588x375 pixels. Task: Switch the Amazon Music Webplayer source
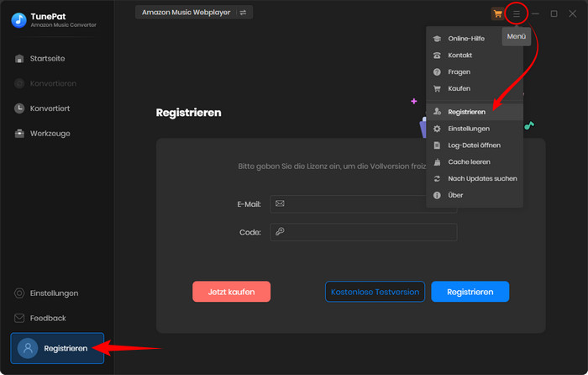click(x=194, y=13)
